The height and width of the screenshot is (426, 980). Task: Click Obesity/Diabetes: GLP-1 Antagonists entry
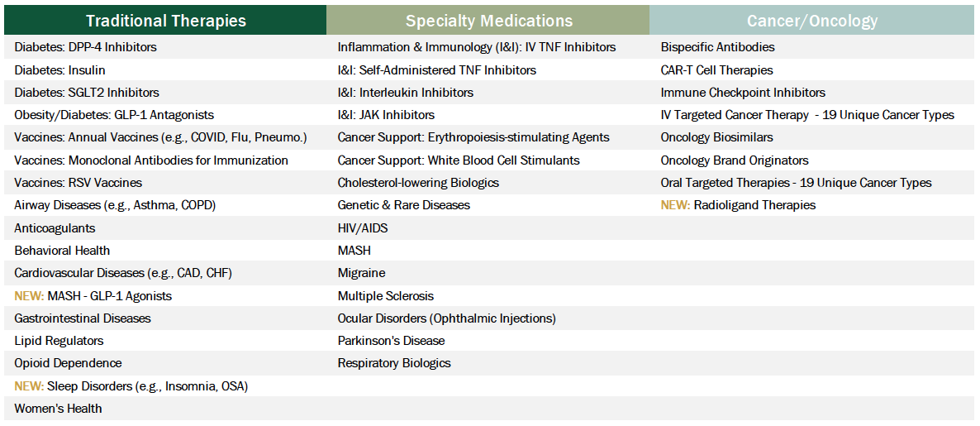click(x=114, y=115)
